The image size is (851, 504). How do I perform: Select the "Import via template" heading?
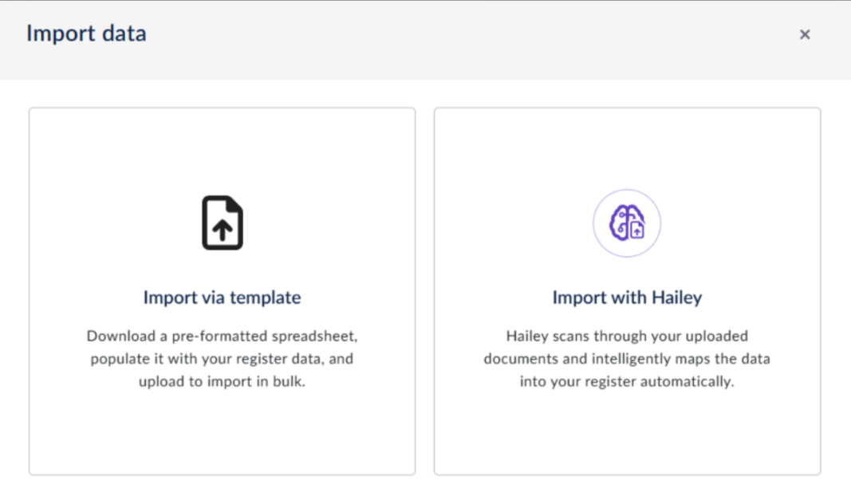point(222,298)
